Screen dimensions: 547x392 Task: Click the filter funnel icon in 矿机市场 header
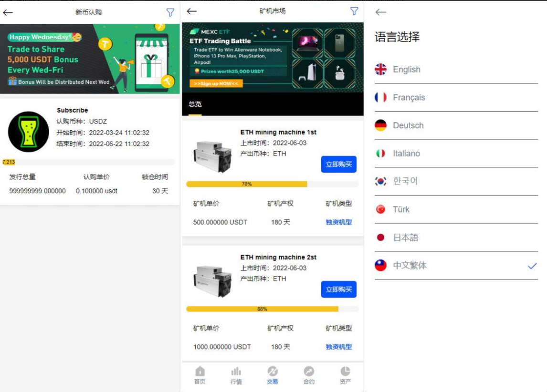pos(354,11)
